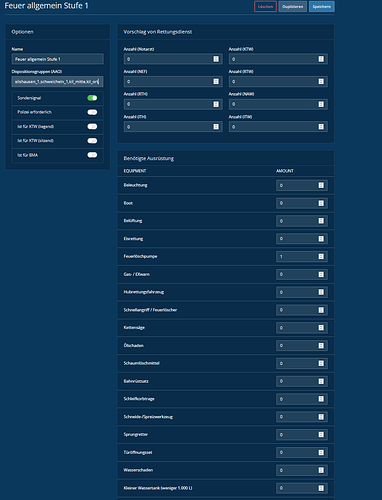This screenshot has width=382, height=500.
Task: Enable the Polizei erforderlich toggle
Action: click(x=92, y=112)
